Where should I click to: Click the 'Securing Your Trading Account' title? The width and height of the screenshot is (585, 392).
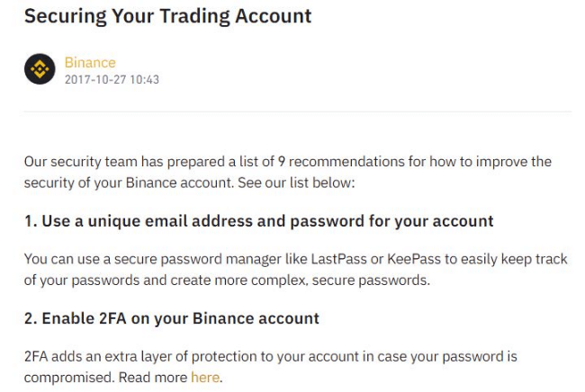(x=167, y=16)
